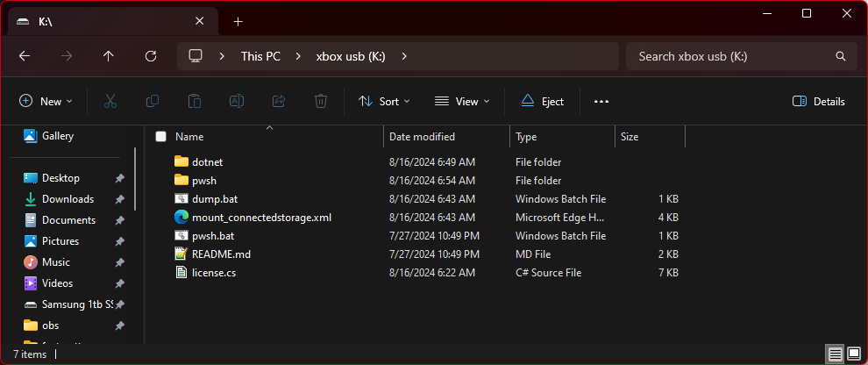The image size is (868, 365).
Task: Switch to details list view icon in status bar
Action: pos(836,354)
